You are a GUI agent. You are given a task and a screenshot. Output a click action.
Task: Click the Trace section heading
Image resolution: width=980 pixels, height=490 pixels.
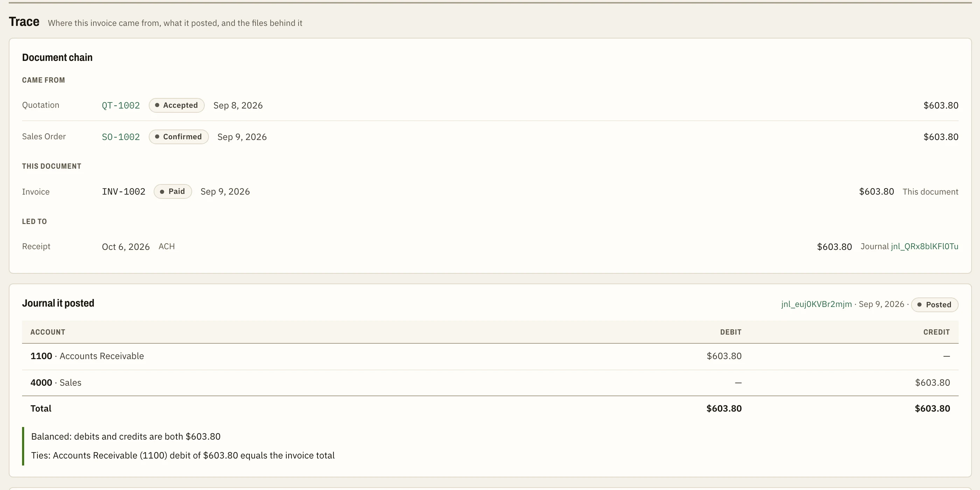(x=24, y=22)
